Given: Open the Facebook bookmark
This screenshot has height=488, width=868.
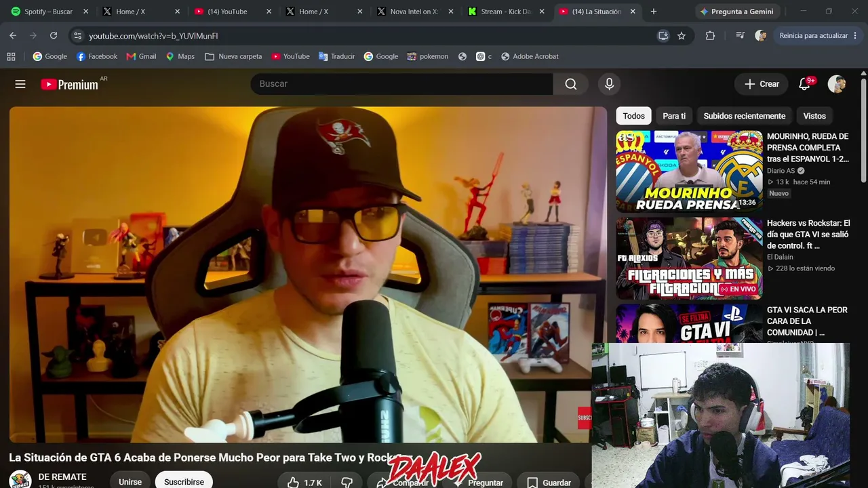Looking at the screenshot, I should [x=97, y=56].
